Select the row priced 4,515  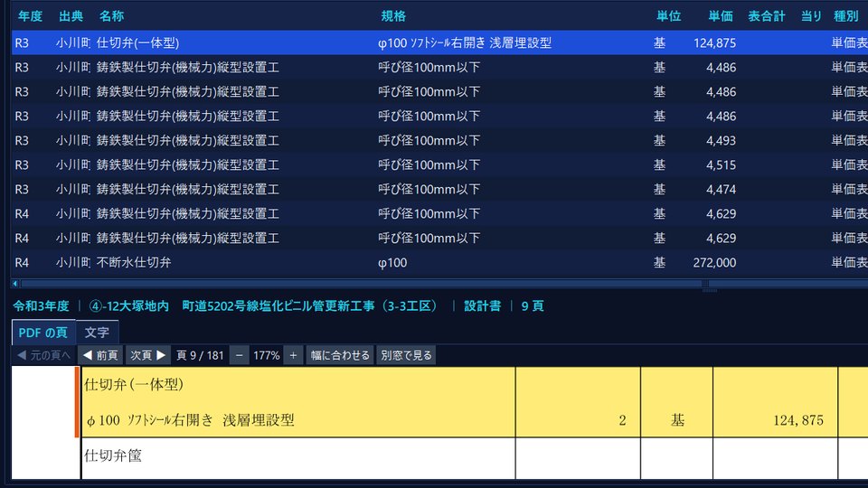439,164
